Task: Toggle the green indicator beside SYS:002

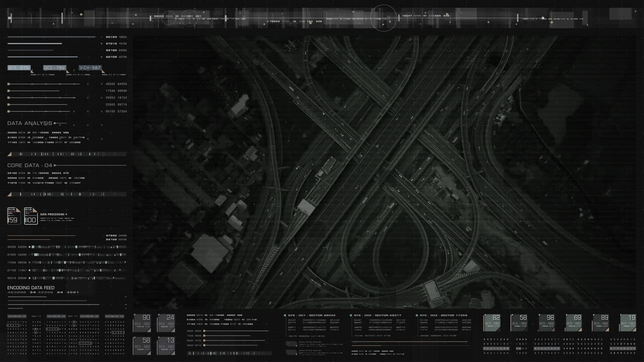Action: click(352, 315)
